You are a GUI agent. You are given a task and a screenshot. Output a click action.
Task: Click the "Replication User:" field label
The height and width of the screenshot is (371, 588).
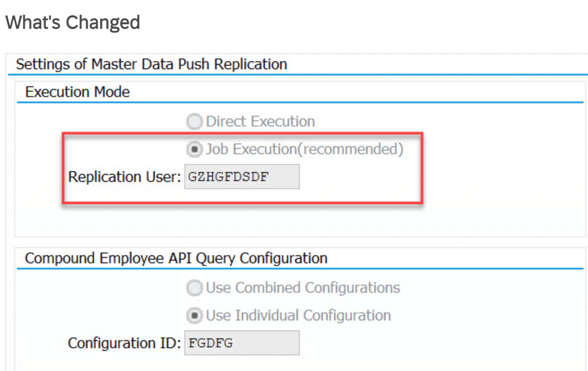124,177
